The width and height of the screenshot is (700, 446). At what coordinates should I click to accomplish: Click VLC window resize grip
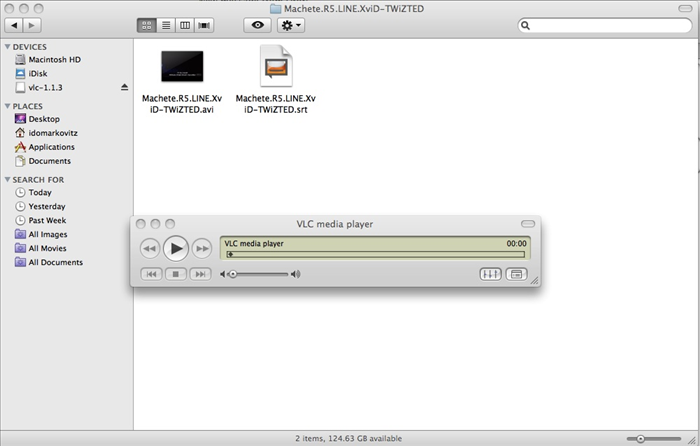(x=534, y=280)
